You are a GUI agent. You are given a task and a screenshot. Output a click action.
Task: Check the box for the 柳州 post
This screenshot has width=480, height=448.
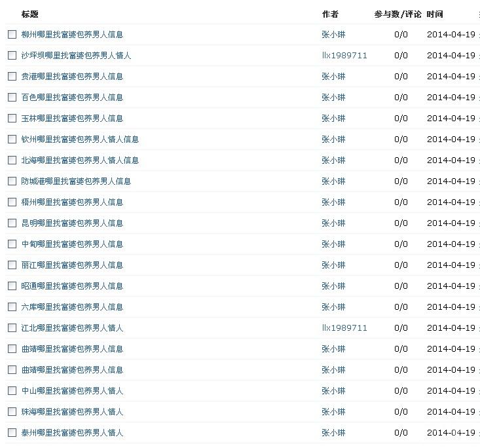(x=12, y=35)
